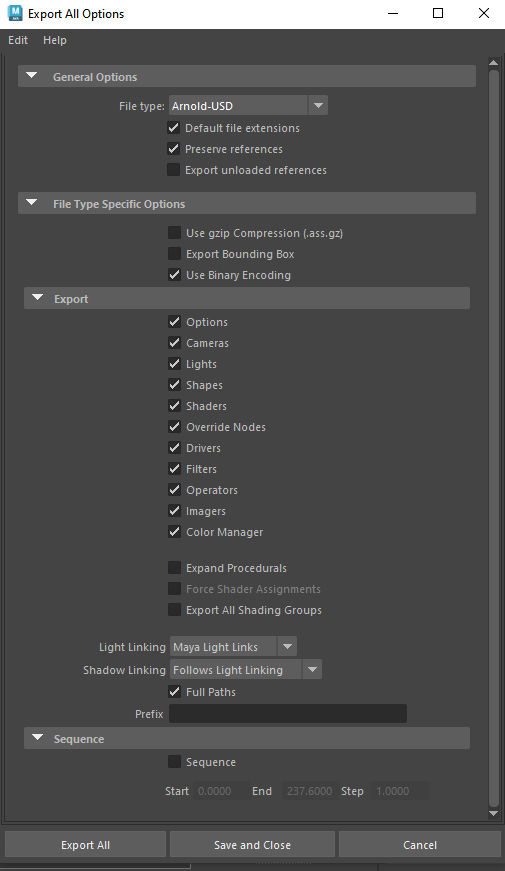Click the Export All button
505x871 pixels.
click(x=86, y=845)
